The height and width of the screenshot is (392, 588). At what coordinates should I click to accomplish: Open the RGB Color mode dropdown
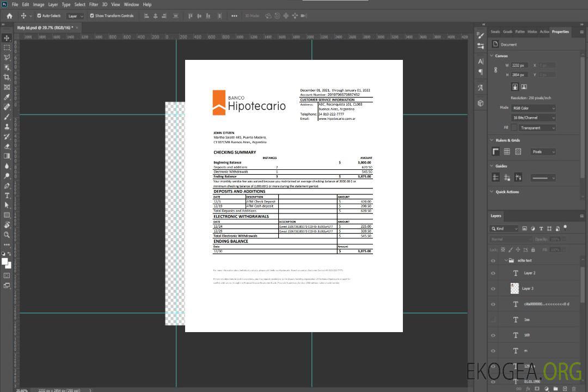[533, 108]
